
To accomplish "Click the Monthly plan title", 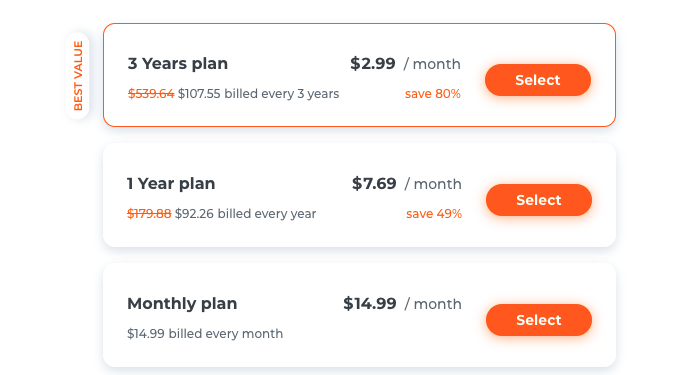I will pos(182,303).
